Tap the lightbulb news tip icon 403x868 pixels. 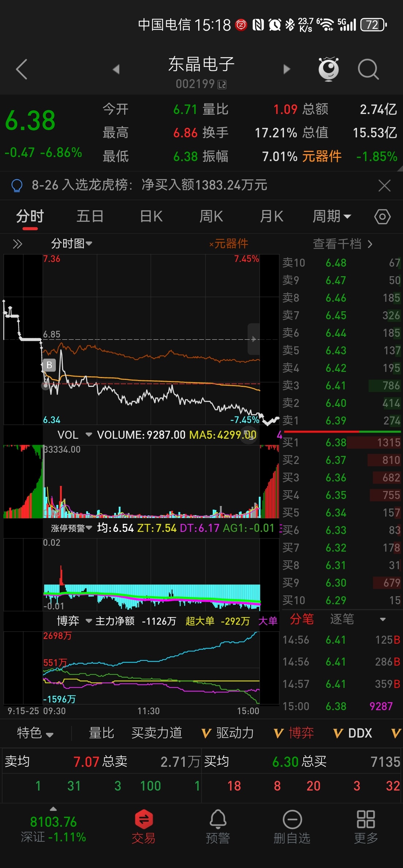click(17, 185)
